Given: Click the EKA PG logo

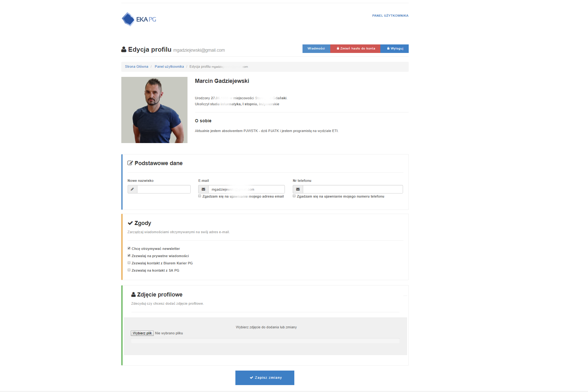Looking at the screenshot, I should click(139, 19).
